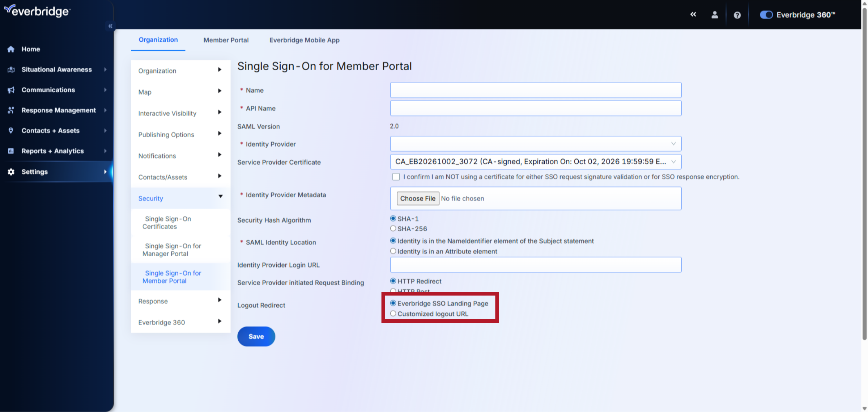
Task: Open Single Sign-On for Manager Portal
Action: 180,250
